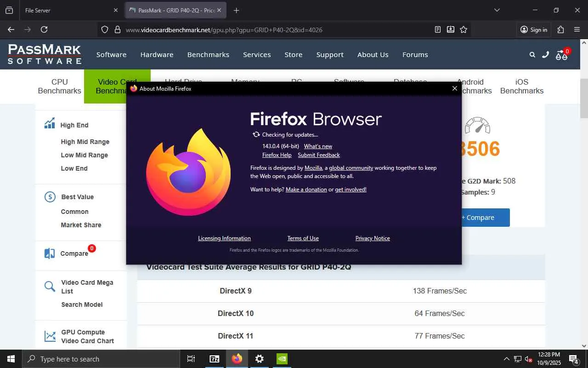Open the compare scales icon with badge
The height and width of the screenshot is (368, 588).
click(562, 54)
